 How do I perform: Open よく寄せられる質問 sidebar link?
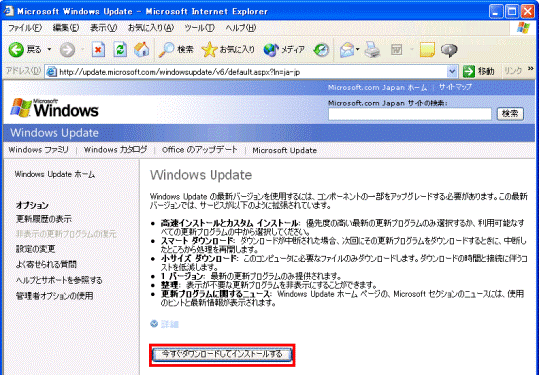(x=46, y=264)
